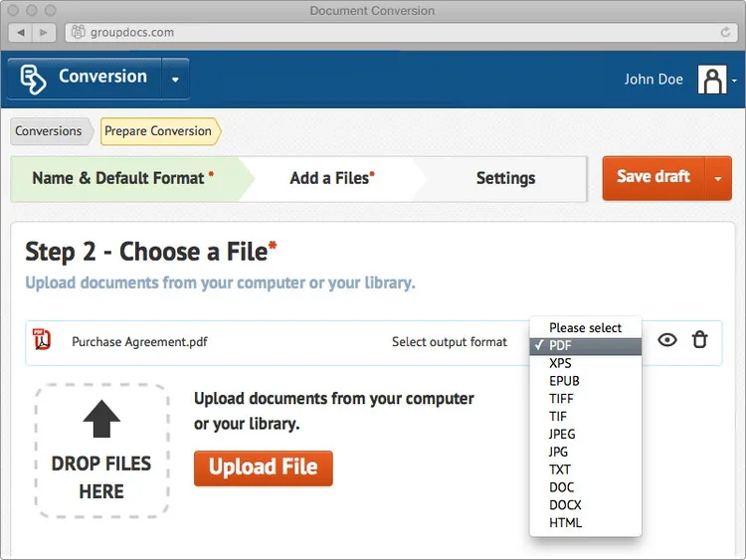This screenshot has width=746, height=560.
Task: Open the Save draft dropdown arrow
Action: (x=718, y=178)
